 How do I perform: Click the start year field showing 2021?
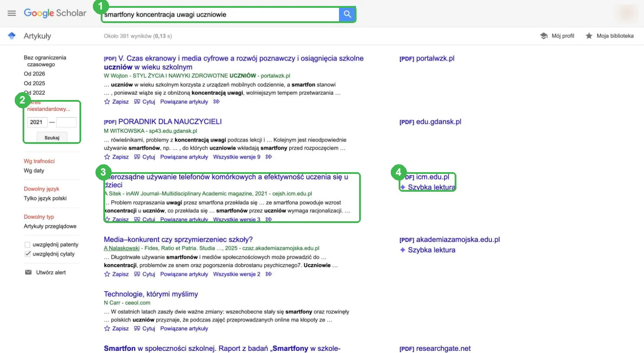pyautogui.click(x=37, y=122)
